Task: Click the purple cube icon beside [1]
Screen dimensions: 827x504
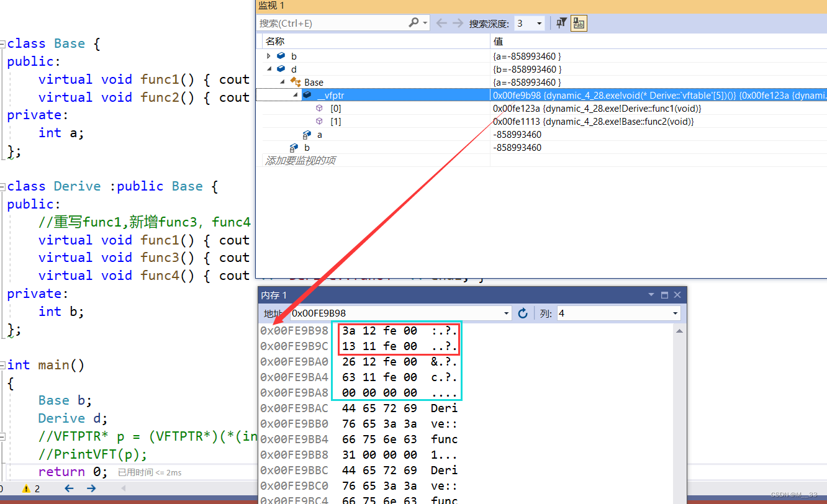Action: pyautogui.click(x=319, y=121)
